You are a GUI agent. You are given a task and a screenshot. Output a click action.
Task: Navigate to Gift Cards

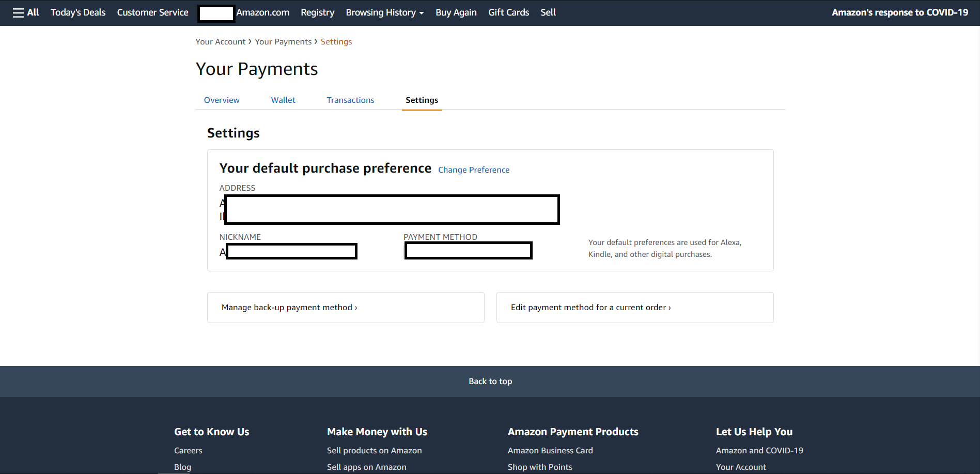[508, 12]
